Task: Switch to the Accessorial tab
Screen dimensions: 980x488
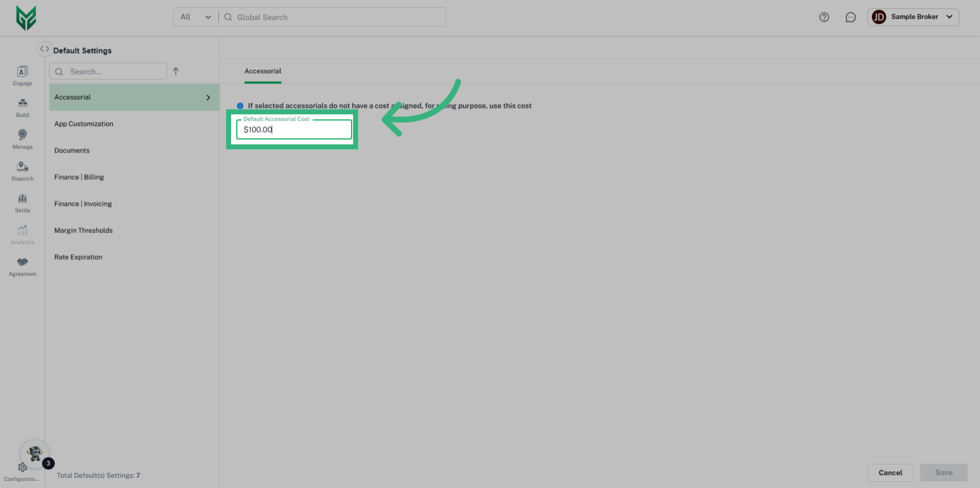Action: [262, 71]
